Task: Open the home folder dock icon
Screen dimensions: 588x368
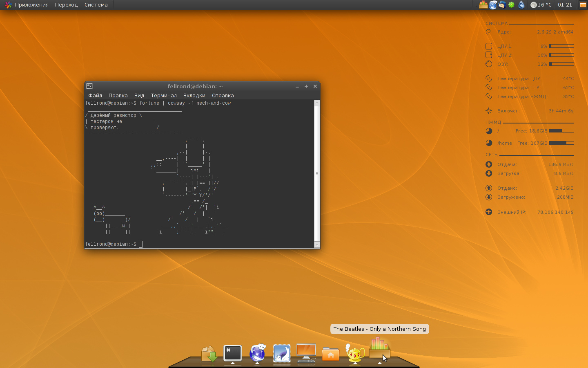Action: point(331,354)
